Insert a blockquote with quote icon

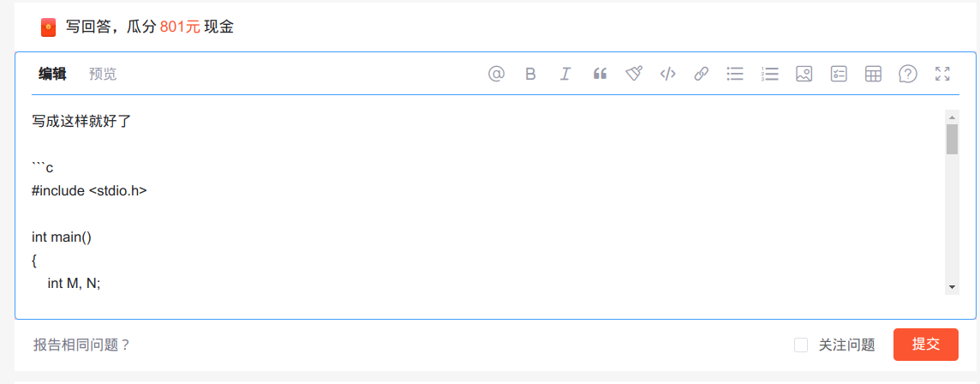600,74
